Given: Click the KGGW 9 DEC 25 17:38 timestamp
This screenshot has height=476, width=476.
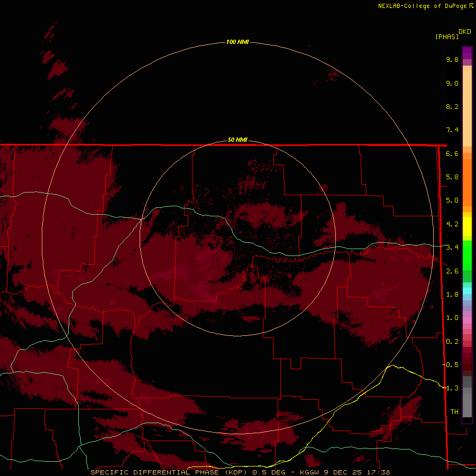Looking at the screenshot, I should click(x=345, y=472).
